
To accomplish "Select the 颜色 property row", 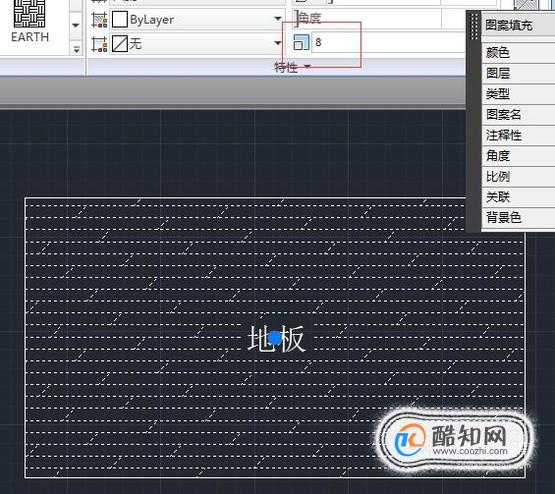I will tap(518, 53).
